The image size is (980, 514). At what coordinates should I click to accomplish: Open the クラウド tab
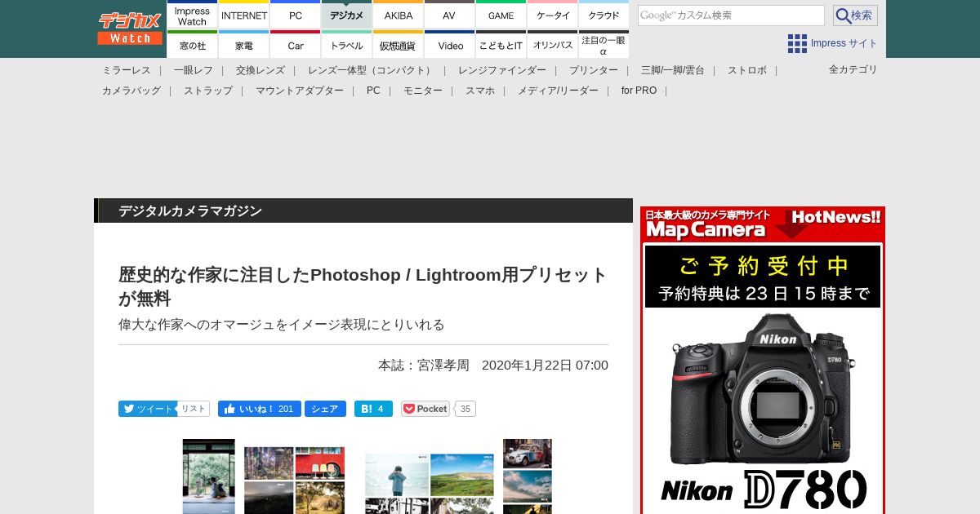(x=604, y=15)
